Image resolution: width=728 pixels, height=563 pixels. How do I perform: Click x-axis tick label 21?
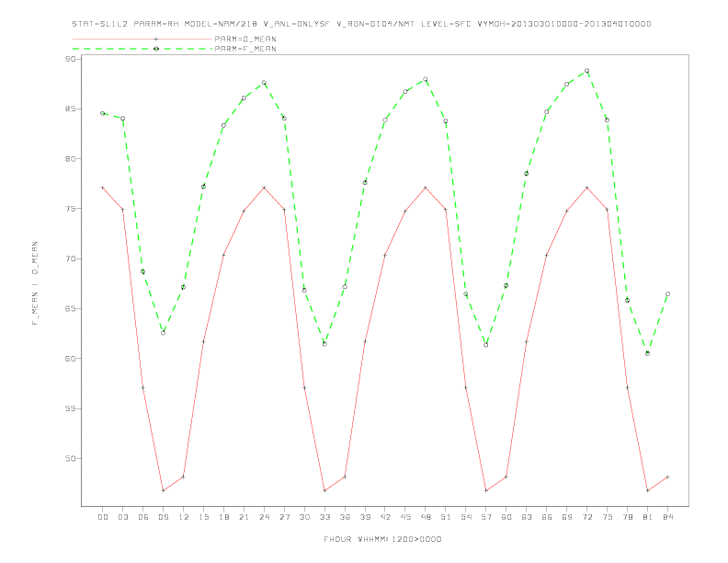click(x=244, y=517)
